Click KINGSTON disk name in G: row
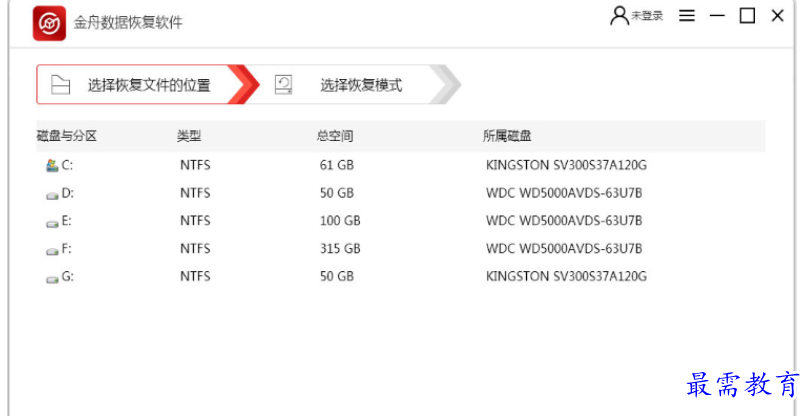The width and height of the screenshot is (808, 416). click(x=566, y=277)
